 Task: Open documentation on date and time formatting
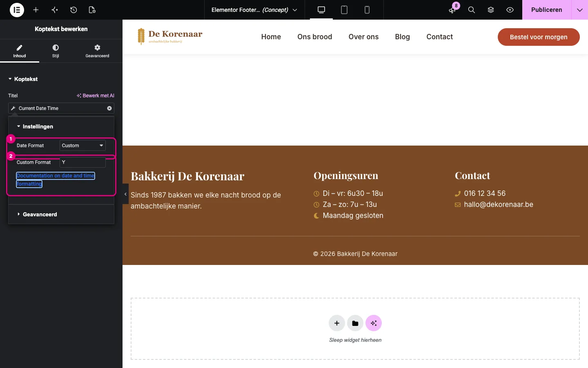(x=56, y=180)
